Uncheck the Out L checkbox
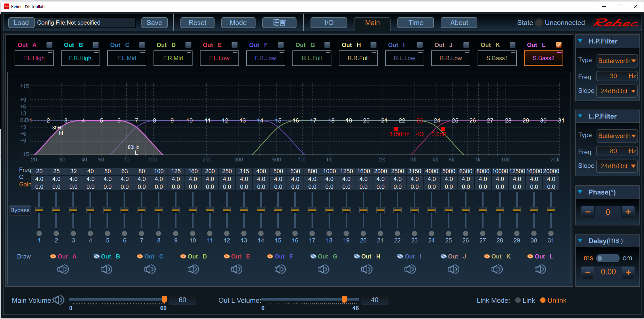 pyautogui.click(x=559, y=45)
